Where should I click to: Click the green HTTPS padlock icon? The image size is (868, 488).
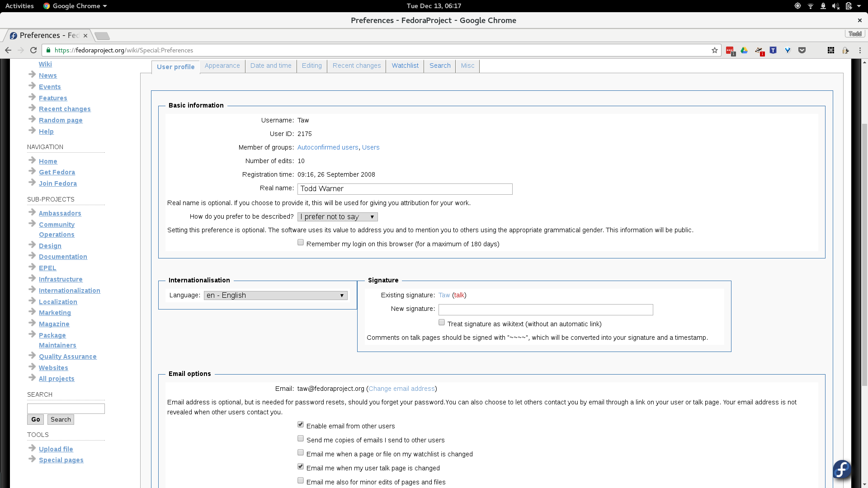(x=48, y=50)
